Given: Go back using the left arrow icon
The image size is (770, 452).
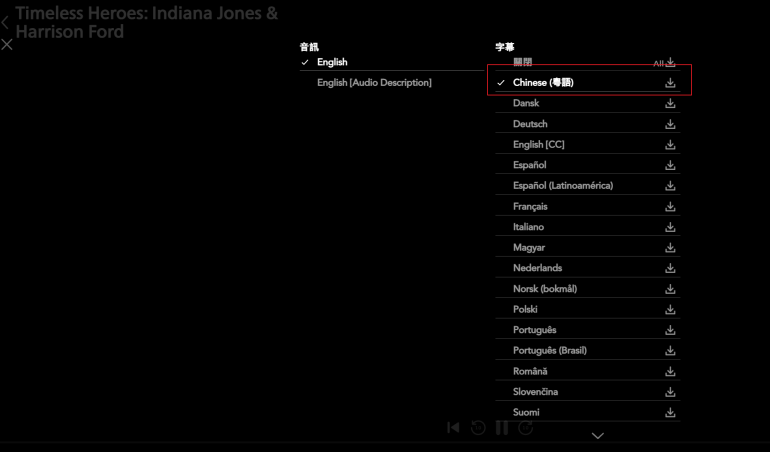Looking at the screenshot, I should [x=5, y=22].
